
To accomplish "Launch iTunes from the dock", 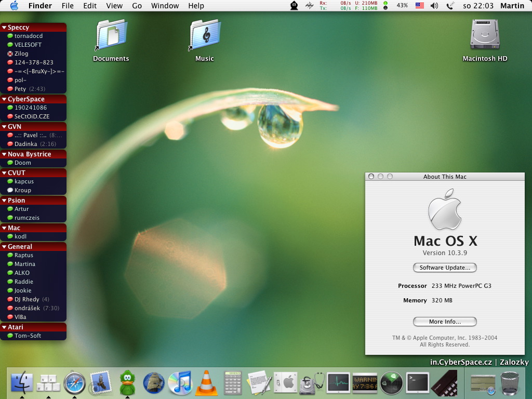I will point(180,383).
